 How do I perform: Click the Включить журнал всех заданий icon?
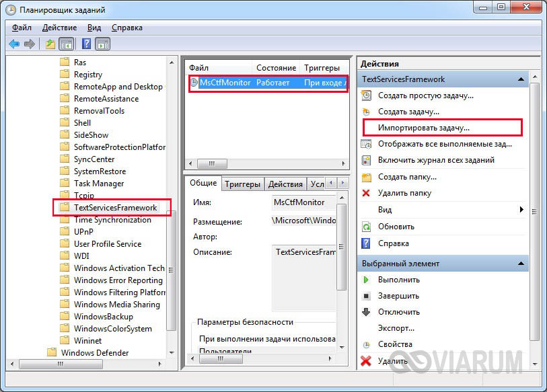point(366,160)
